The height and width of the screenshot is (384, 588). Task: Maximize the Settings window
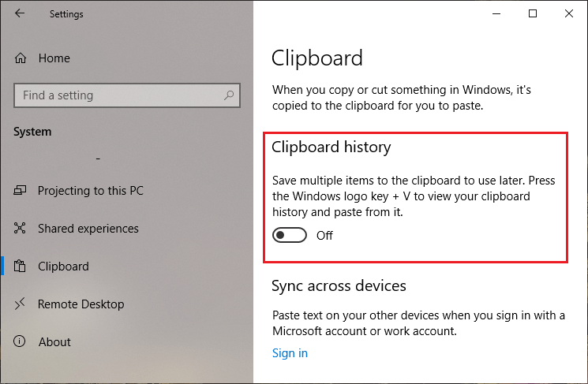[x=533, y=13]
